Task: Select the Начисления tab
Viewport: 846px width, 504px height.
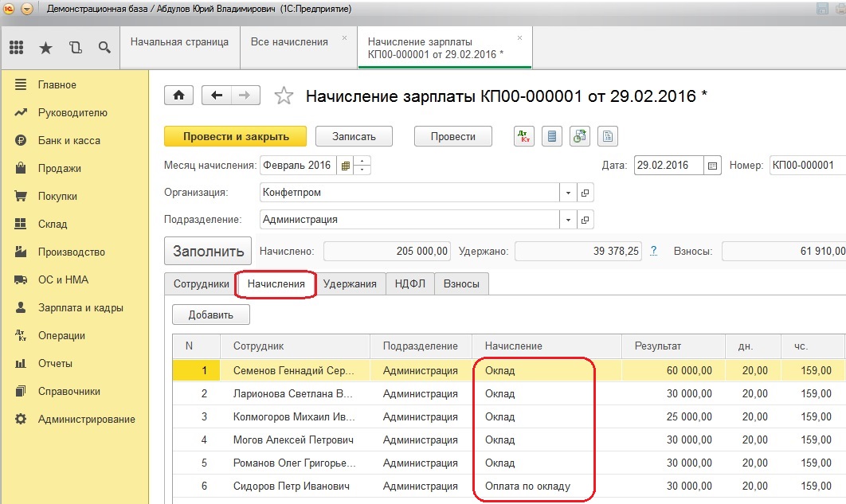Action: [x=276, y=284]
